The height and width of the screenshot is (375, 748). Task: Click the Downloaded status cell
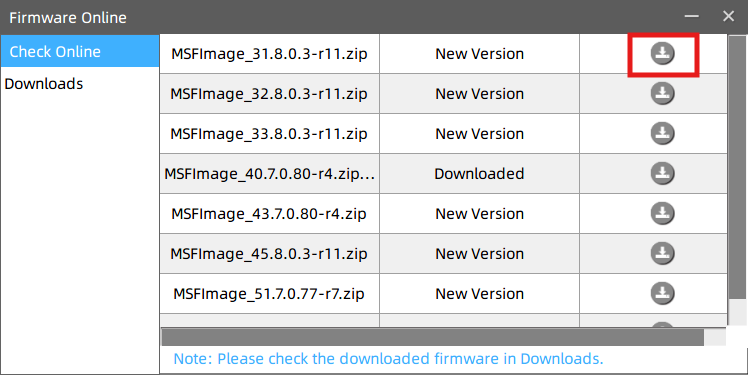(x=479, y=174)
